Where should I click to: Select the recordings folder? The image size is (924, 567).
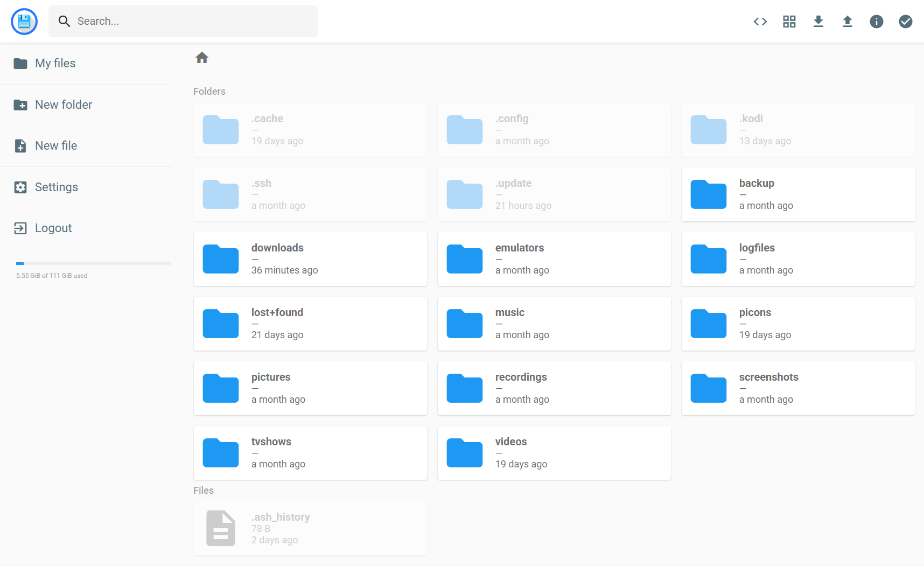pyautogui.click(x=554, y=388)
